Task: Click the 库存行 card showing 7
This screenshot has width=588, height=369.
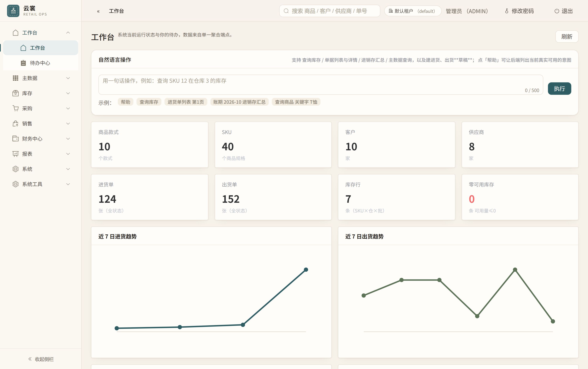Action: click(396, 197)
